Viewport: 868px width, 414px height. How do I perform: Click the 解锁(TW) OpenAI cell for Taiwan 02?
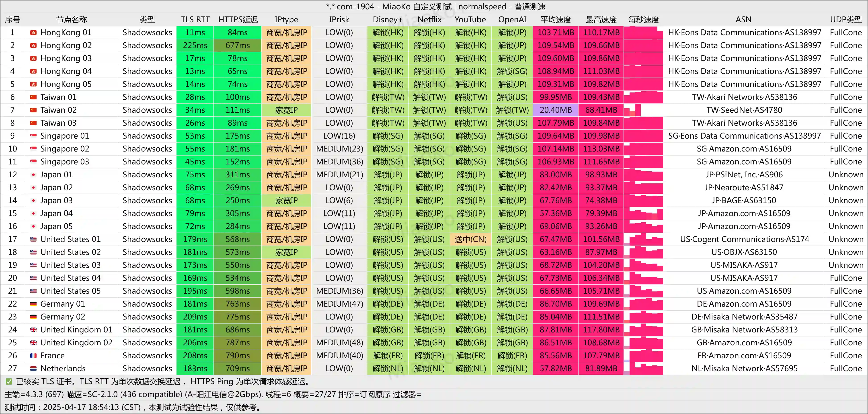[x=512, y=110]
